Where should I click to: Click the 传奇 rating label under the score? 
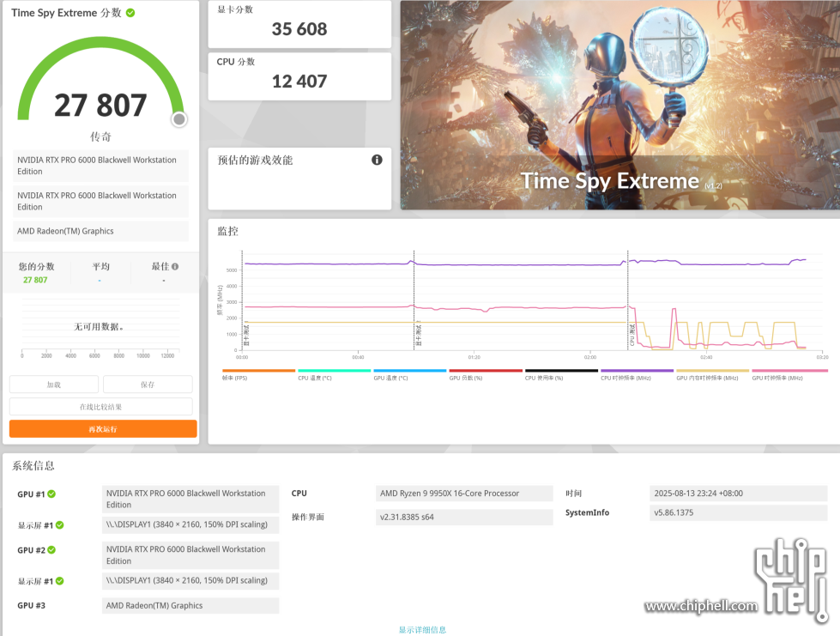point(100,136)
